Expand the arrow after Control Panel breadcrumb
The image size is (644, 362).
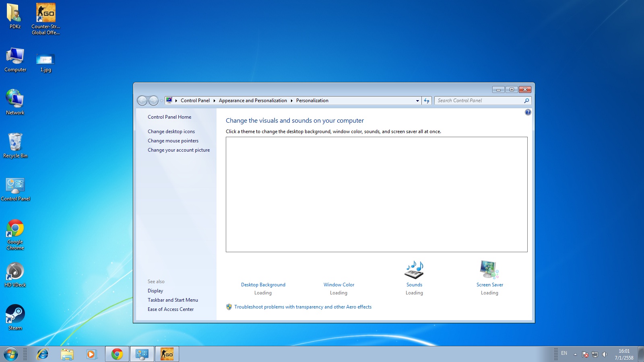(x=215, y=101)
